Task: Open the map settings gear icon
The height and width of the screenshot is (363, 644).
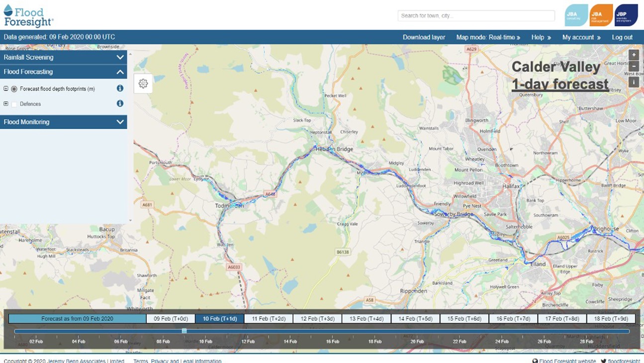Action: 143,84
